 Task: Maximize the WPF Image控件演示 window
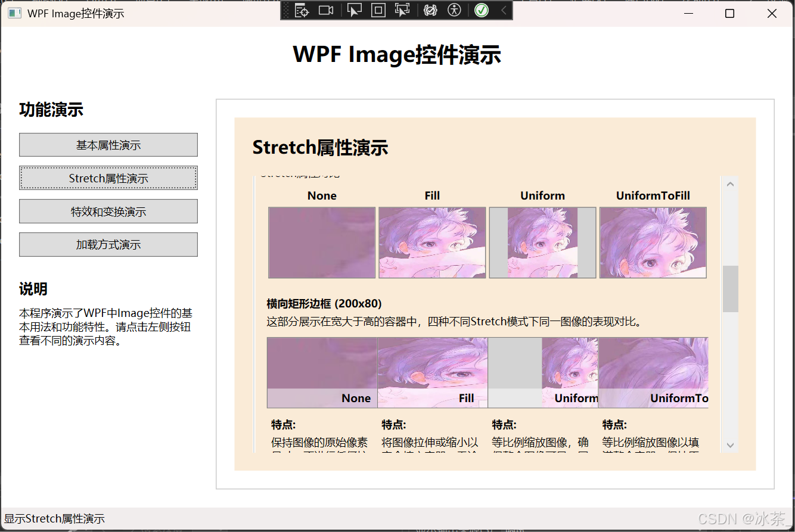(x=729, y=13)
